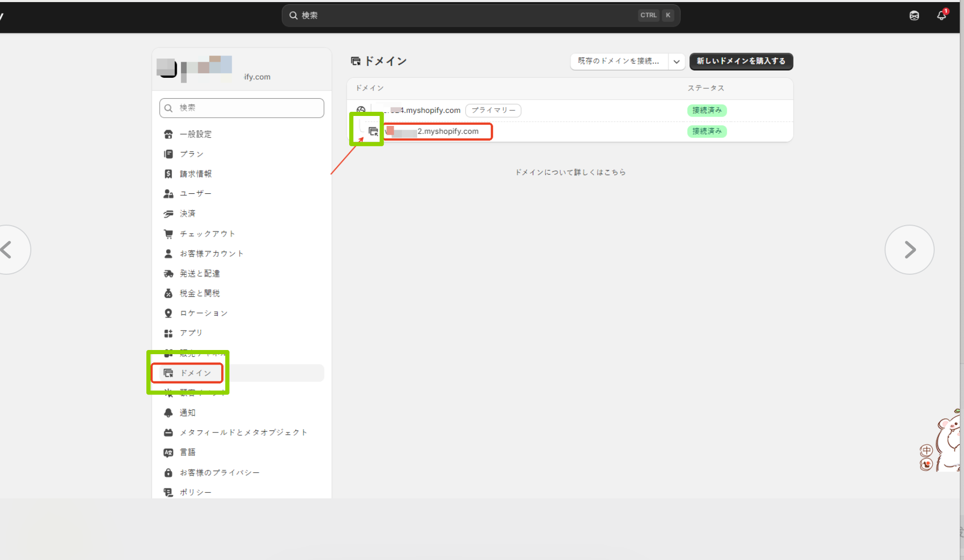Open the ドメインについて詳しくはこちら link

pyautogui.click(x=570, y=172)
